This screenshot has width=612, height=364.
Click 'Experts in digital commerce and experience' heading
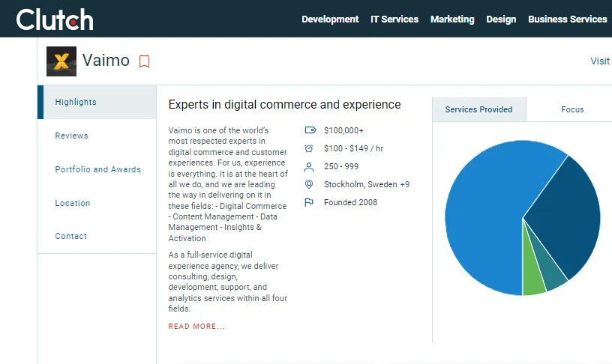284,104
